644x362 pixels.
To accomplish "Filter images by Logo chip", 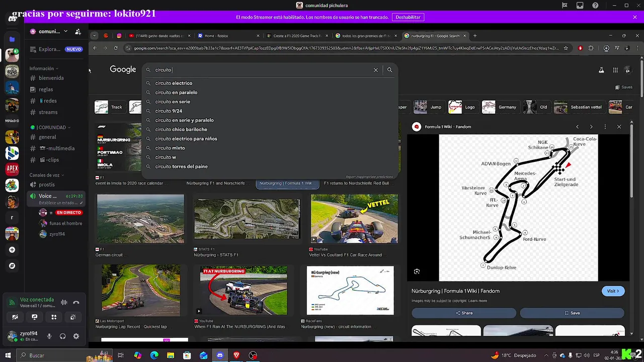I will (463, 107).
